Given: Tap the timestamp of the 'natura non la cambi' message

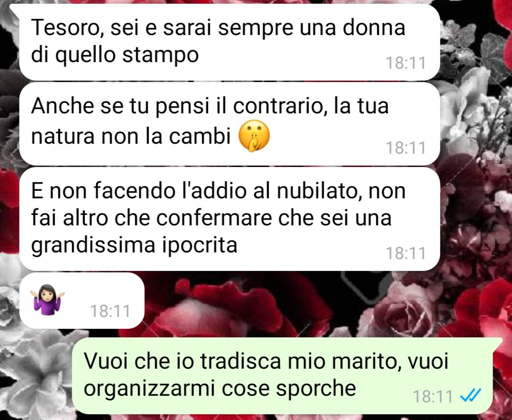Looking at the screenshot, I should point(406,148).
